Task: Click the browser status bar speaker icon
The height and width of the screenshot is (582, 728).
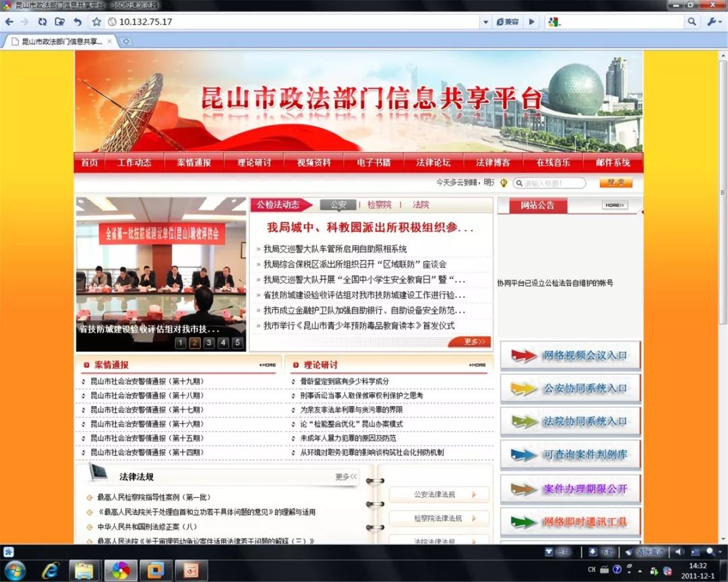Action: tap(679, 552)
